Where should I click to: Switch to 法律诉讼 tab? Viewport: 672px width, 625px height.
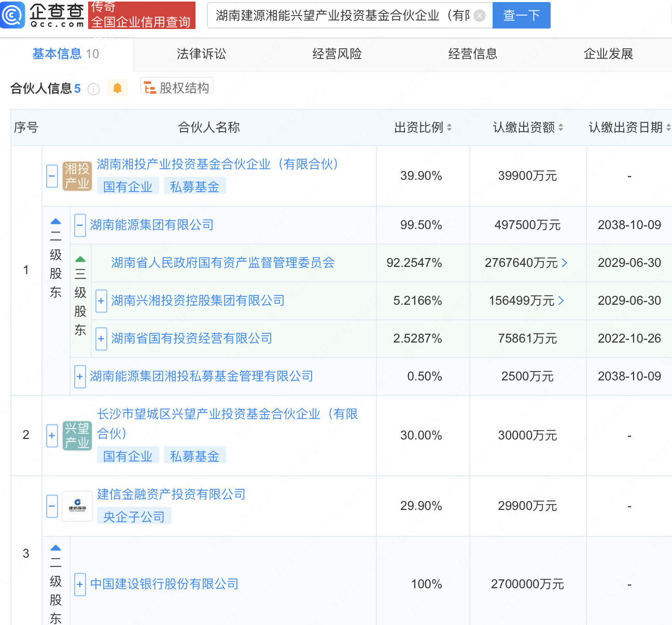click(x=201, y=54)
